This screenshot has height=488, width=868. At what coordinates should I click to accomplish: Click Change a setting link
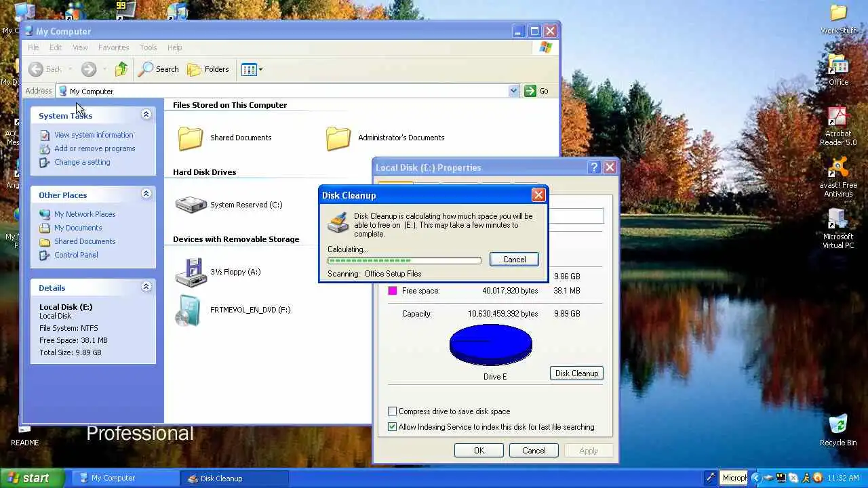[x=82, y=162]
